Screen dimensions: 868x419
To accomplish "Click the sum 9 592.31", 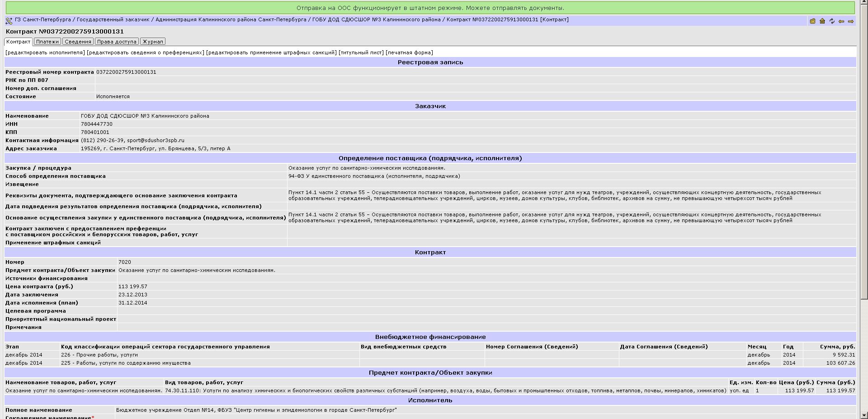I will tap(844, 355).
